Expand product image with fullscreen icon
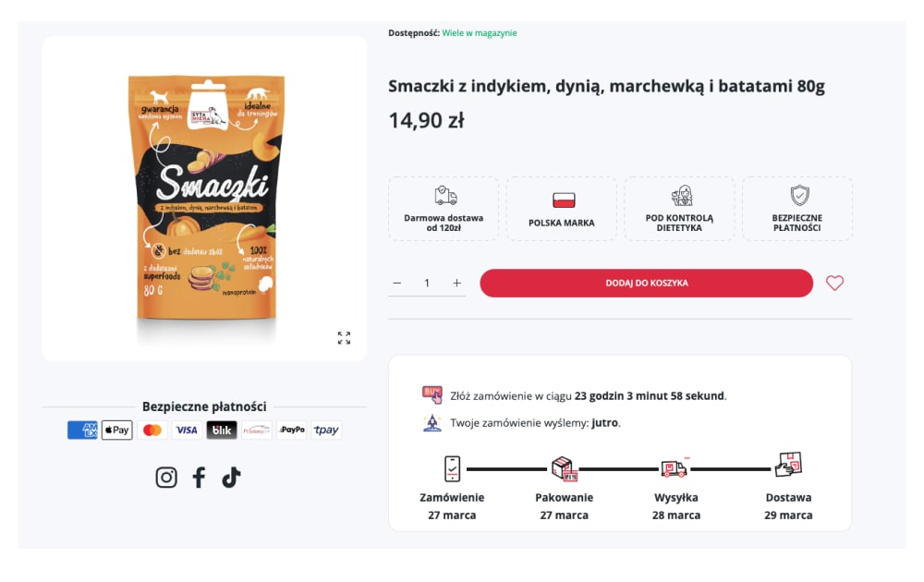Screen dimensions: 924x582 pos(345,338)
